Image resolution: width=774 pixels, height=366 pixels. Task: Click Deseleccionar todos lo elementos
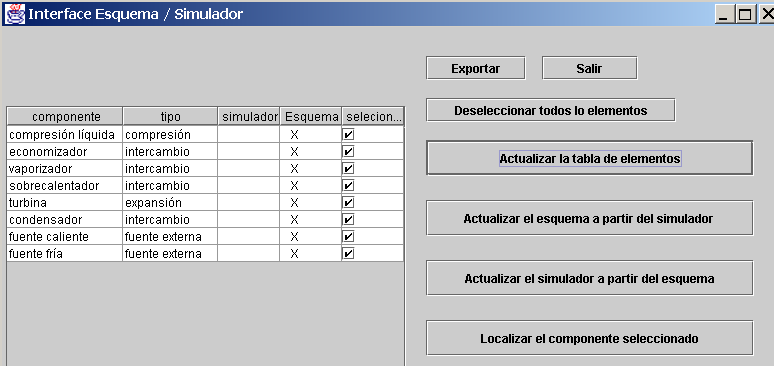(x=550, y=110)
